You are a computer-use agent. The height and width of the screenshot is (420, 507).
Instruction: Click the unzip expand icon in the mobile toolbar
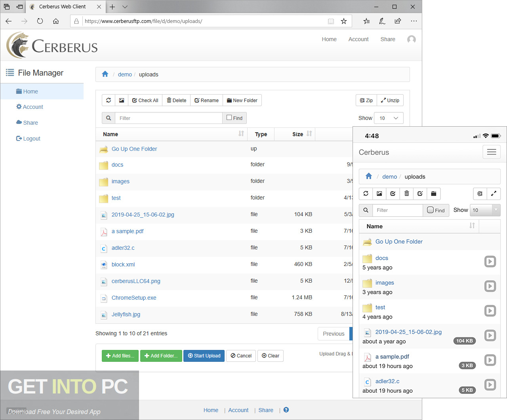pos(494,194)
